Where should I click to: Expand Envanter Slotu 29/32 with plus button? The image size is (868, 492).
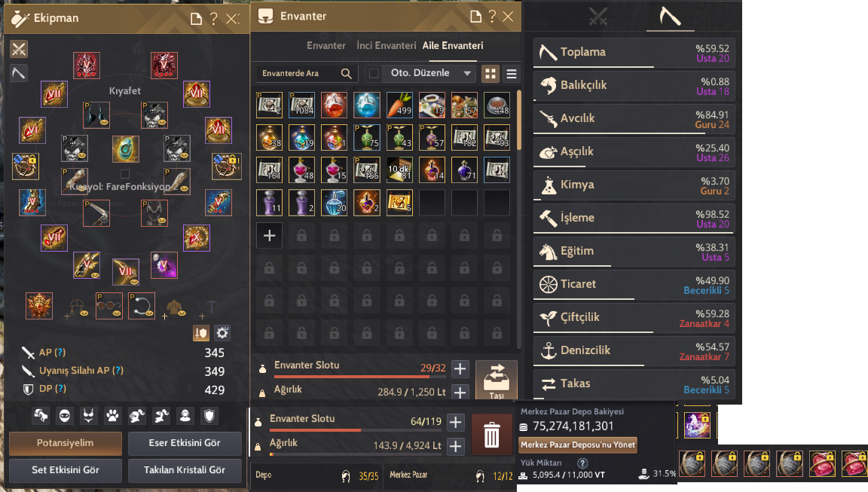tap(460, 368)
